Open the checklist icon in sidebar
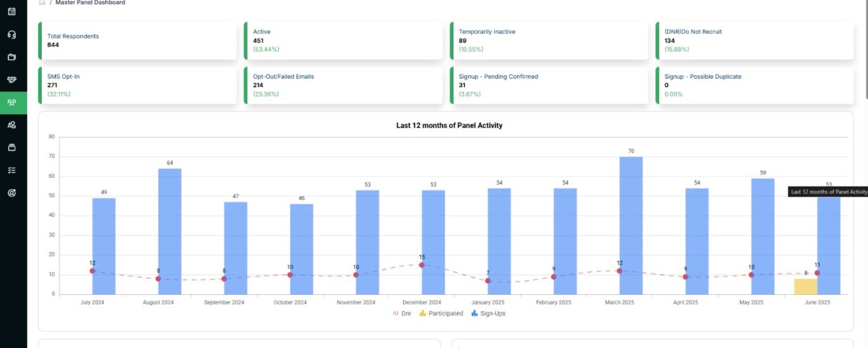The width and height of the screenshot is (868, 348). click(x=11, y=170)
